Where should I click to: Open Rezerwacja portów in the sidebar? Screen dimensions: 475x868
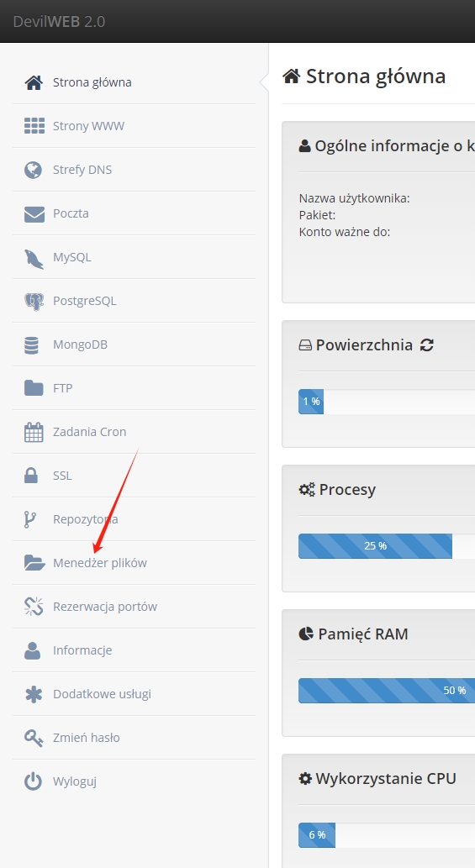click(134, 607)
